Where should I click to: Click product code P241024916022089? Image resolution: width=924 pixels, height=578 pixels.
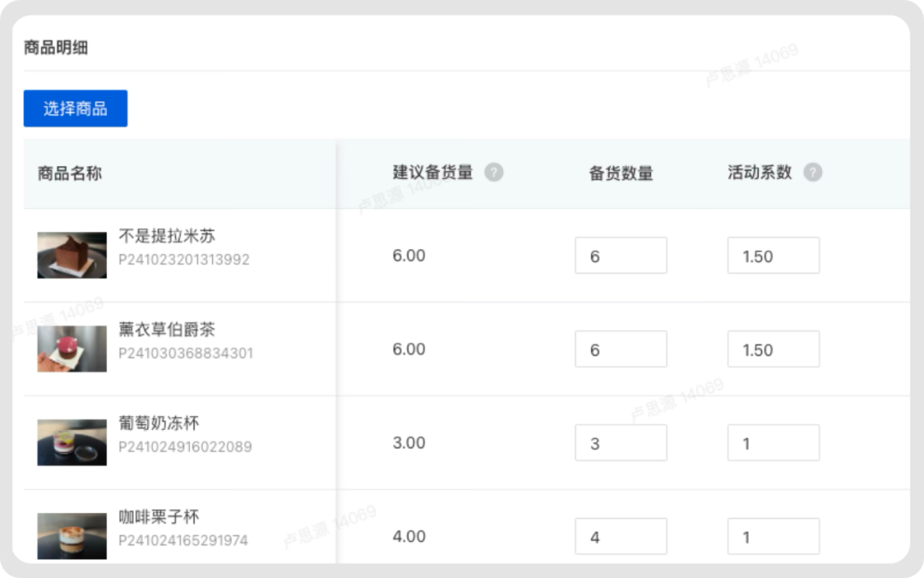pos(185,447)
